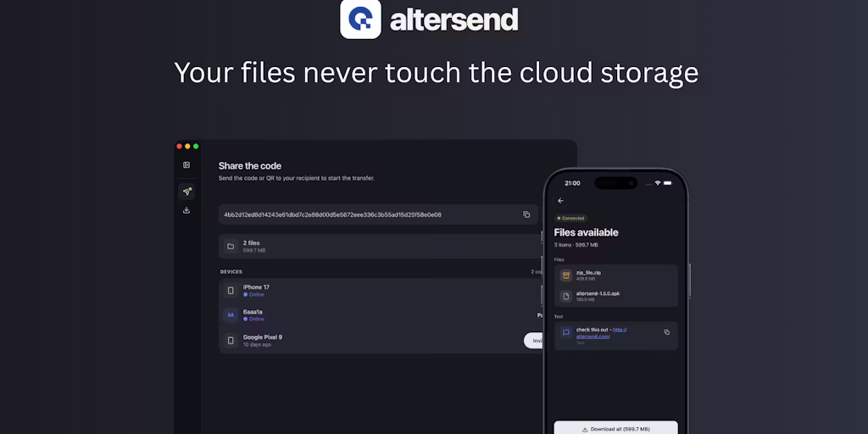Open the altersend.com link in message
Image resolution: width=868 pixels, height=434 pixels.
pyautogui.click(x=601, y=332)
